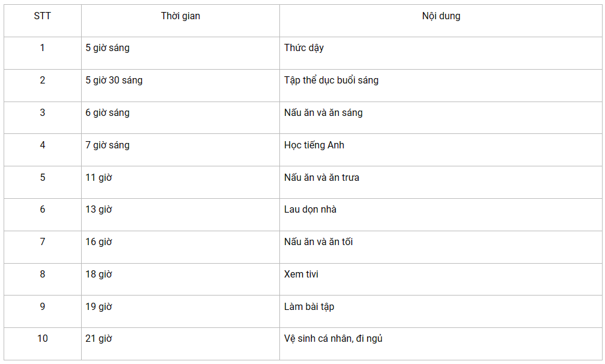Click Tập thể dục buổi sáng text

(332, 80)
